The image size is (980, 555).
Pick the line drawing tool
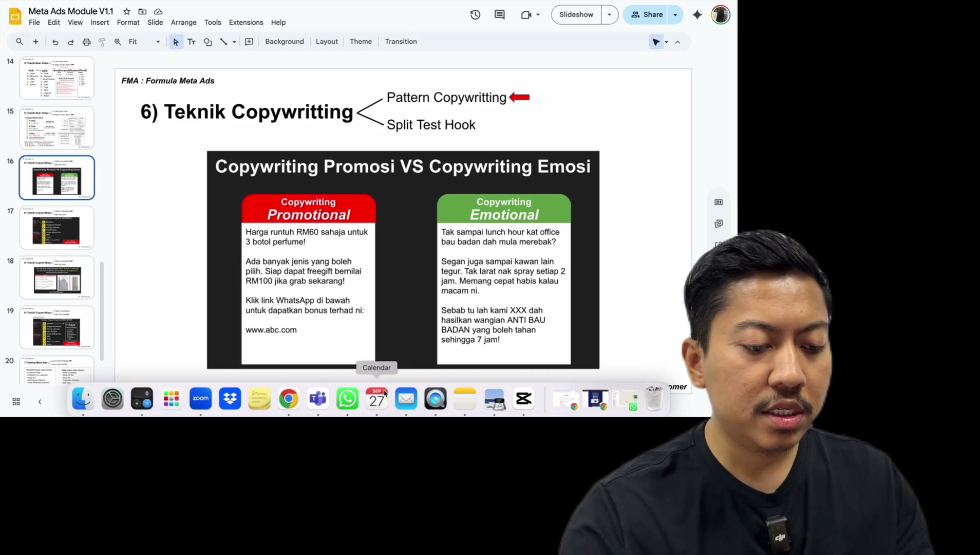point(223,42)
